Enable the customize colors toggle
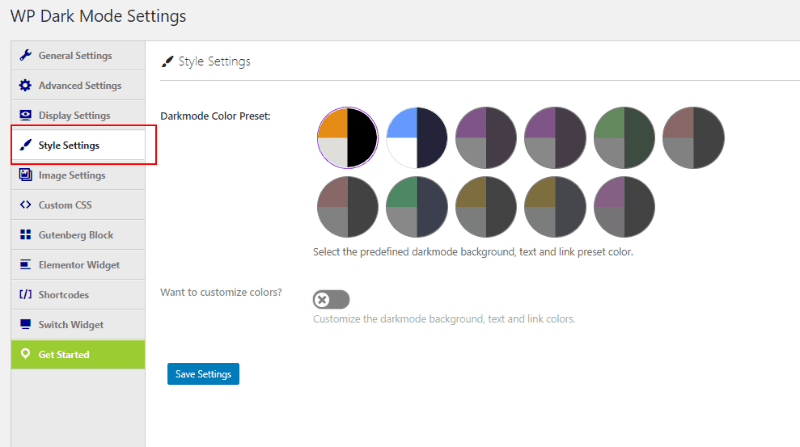Viewport: 800px width, 447px height. [x=331, y=299]
